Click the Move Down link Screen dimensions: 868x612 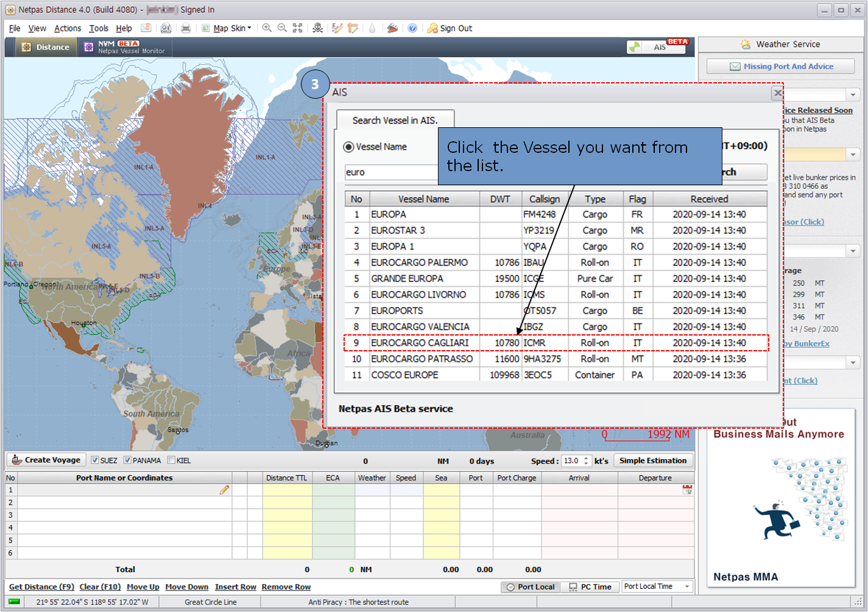tap(187, 587)
